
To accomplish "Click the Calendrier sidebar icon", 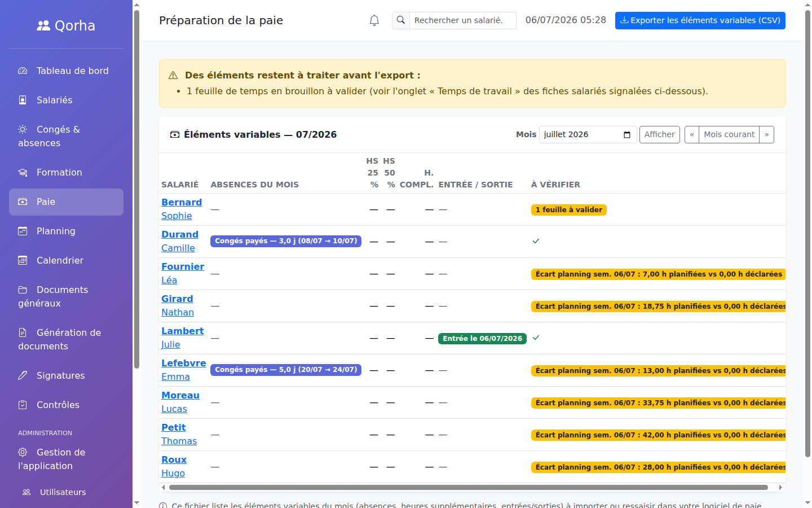I will 23,260.
